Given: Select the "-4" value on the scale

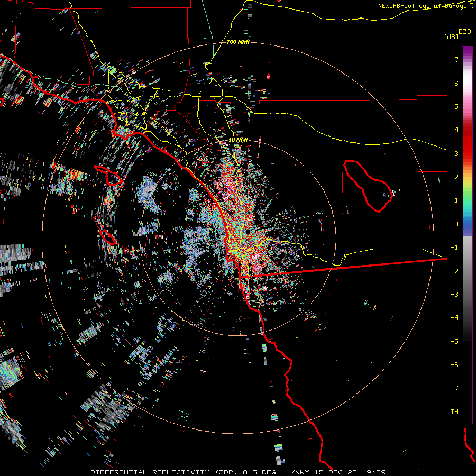Looking at the screenshot, I should [454, 318].
